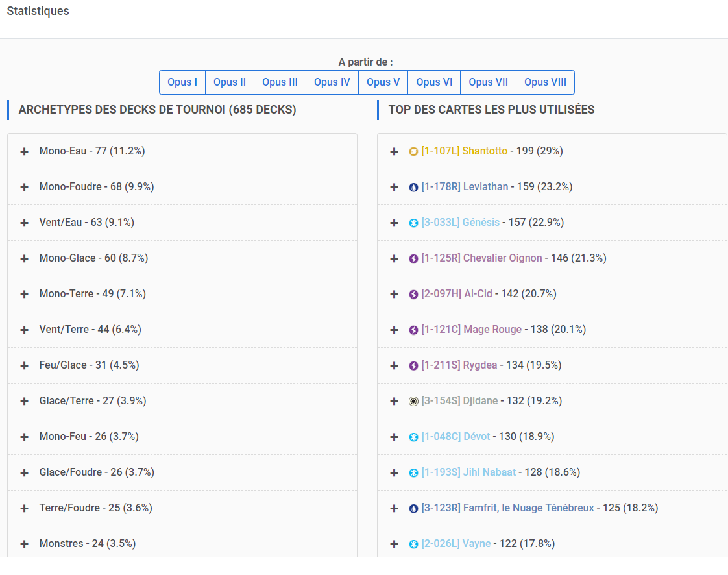Open the Famfrit, le Nuage Ténébreux link
728x575 pixels.
click(507, 508)
